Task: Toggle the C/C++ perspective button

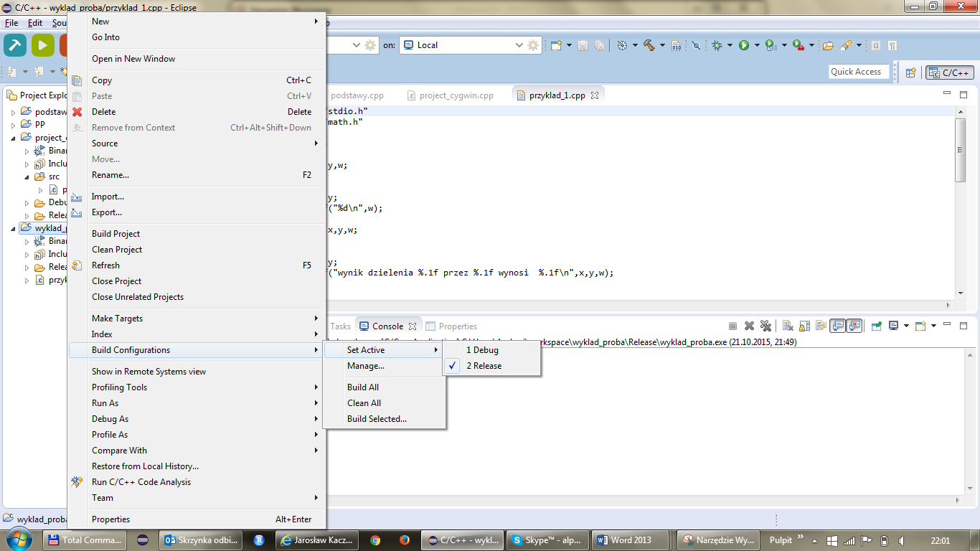Action: (950, 72)
